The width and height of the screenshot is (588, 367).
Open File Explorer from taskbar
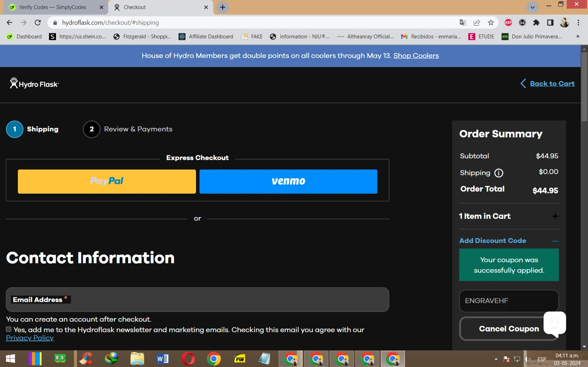pos(137,359)
